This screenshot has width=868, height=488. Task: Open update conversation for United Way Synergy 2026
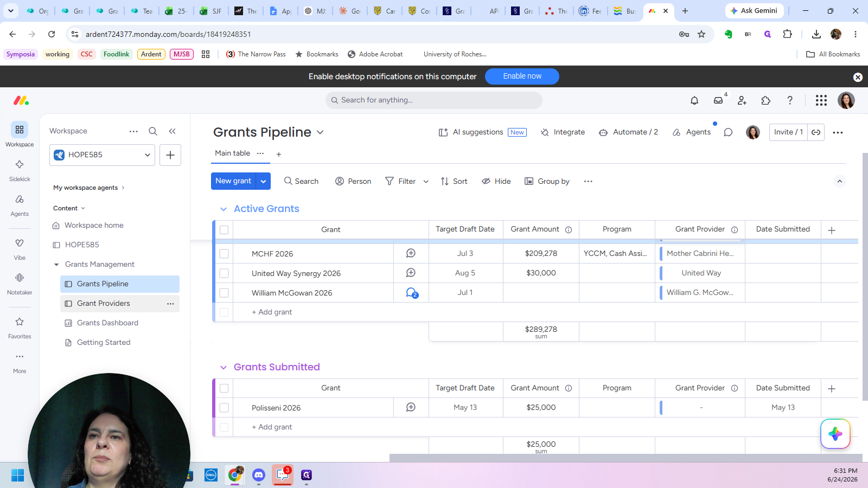click(x=411, y=273)
